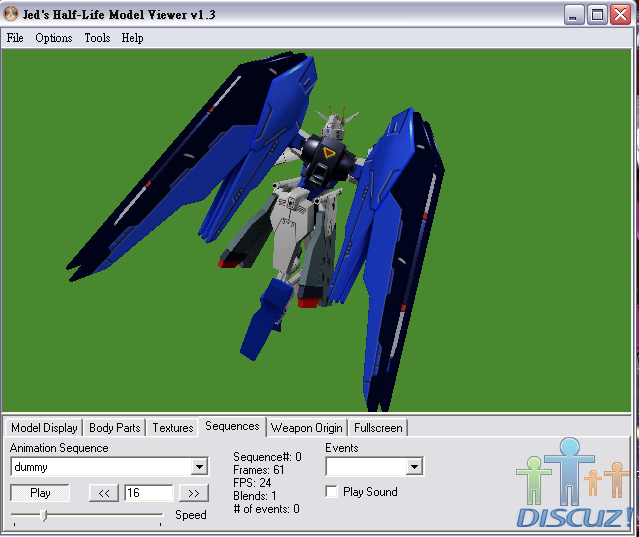
Task: Maximize the Model Viewer window
Action: [597, 15]
